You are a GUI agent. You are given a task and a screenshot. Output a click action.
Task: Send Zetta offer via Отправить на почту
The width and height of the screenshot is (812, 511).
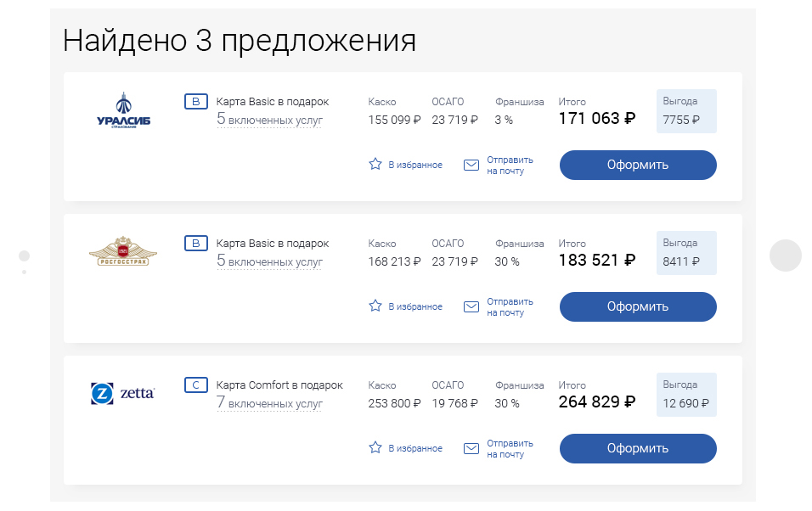(x=510, y=448)
